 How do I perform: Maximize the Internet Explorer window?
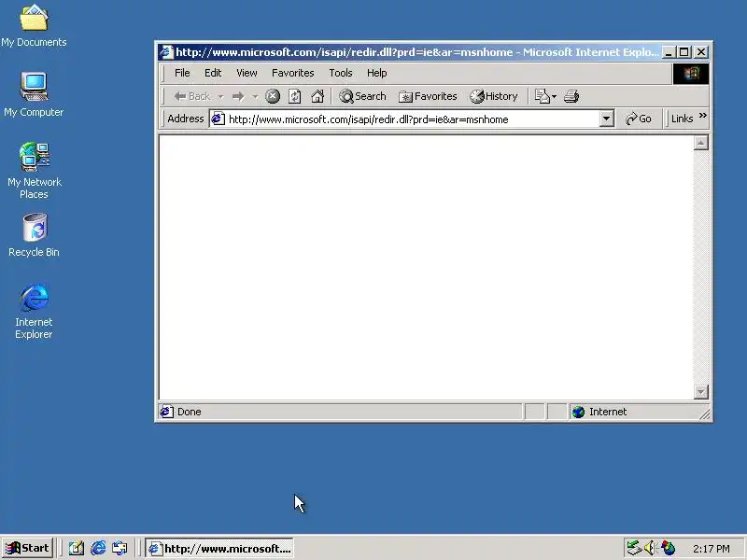point(684,52)
